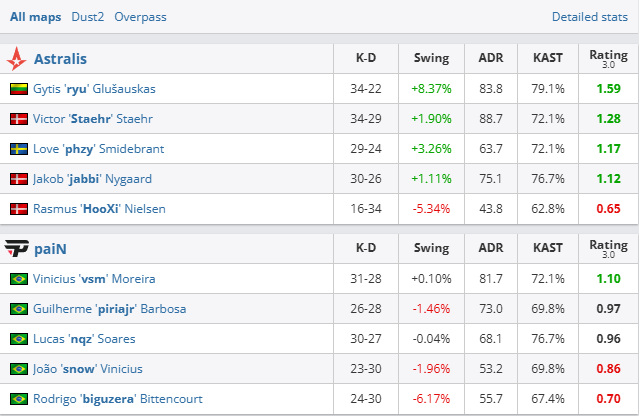This screenshot has height=416, width=639.
Task: Click the Rating 3.0 header in paiN table
Action: (x=608, y=249)
